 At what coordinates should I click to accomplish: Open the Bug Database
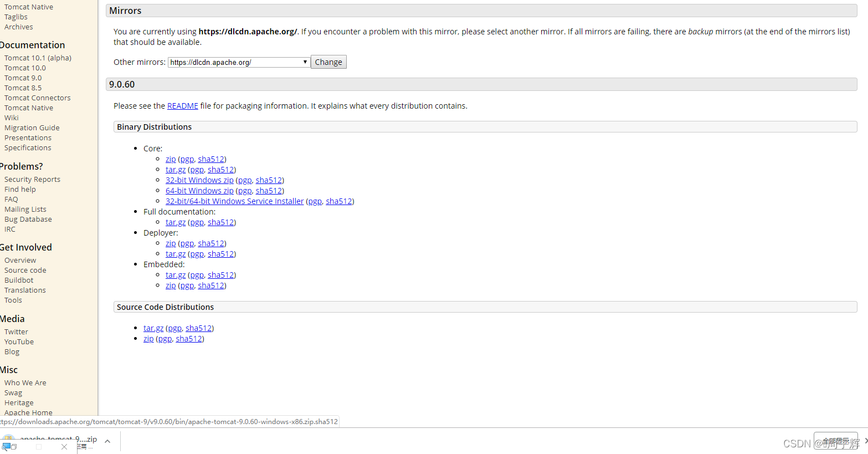pos(28,220)
